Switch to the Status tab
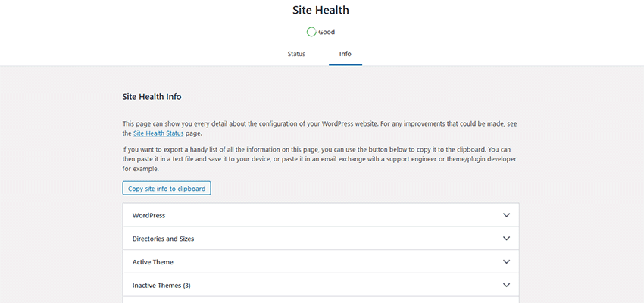Screen dimensions: 644x303 [x=296, y=55]
